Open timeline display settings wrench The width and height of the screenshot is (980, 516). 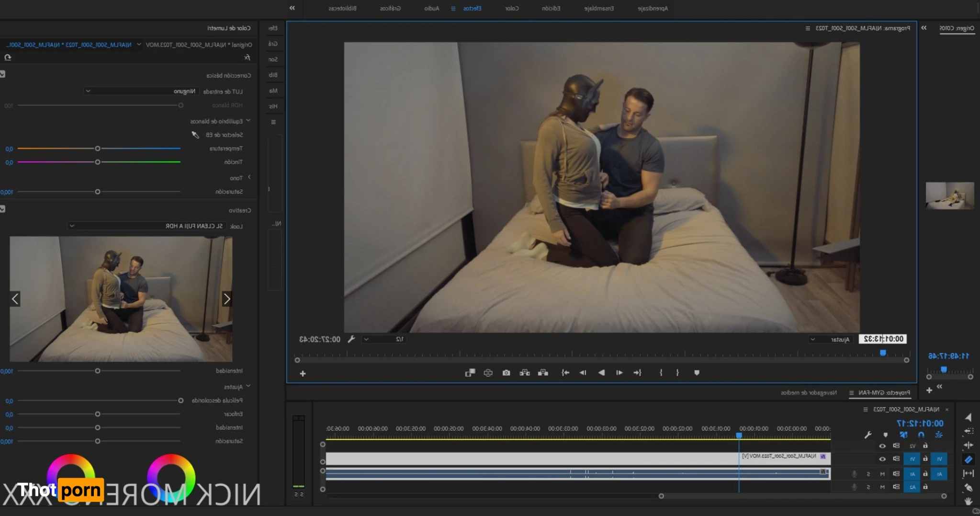pyautogui.click(x=868, y=435)
